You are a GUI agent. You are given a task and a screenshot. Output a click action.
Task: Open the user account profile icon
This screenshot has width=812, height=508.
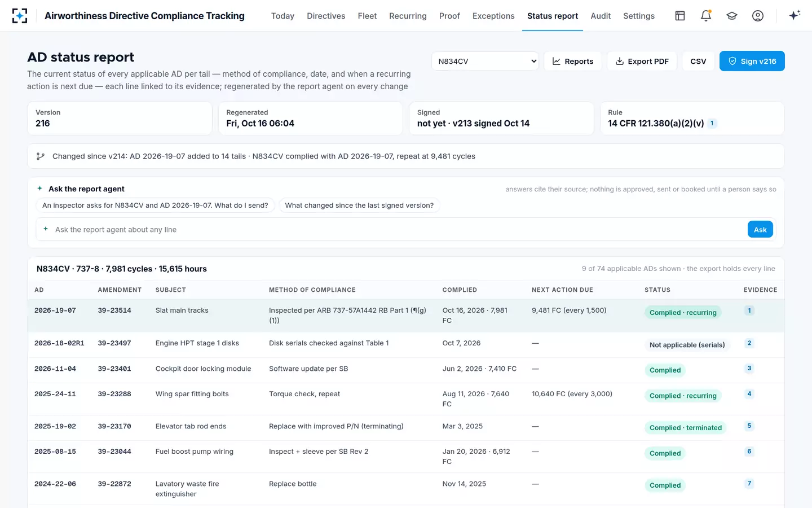pyautogui.click(x=758, y=16)
